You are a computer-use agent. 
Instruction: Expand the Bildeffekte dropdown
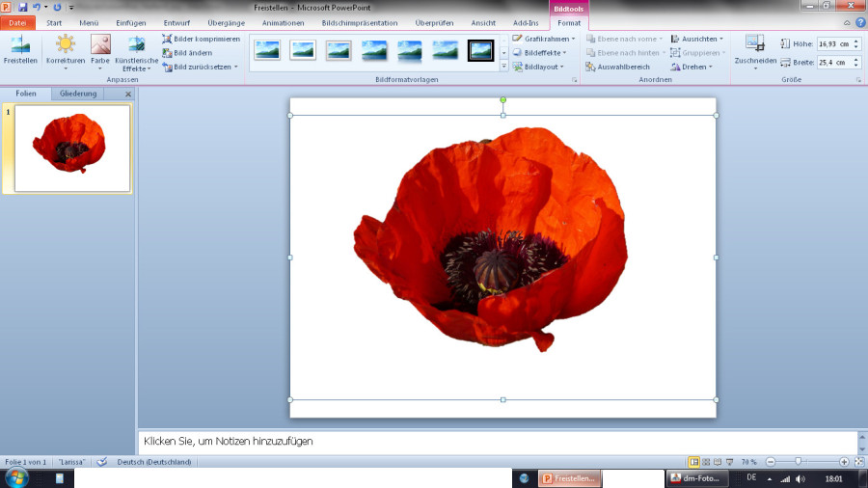click(544, 53)
